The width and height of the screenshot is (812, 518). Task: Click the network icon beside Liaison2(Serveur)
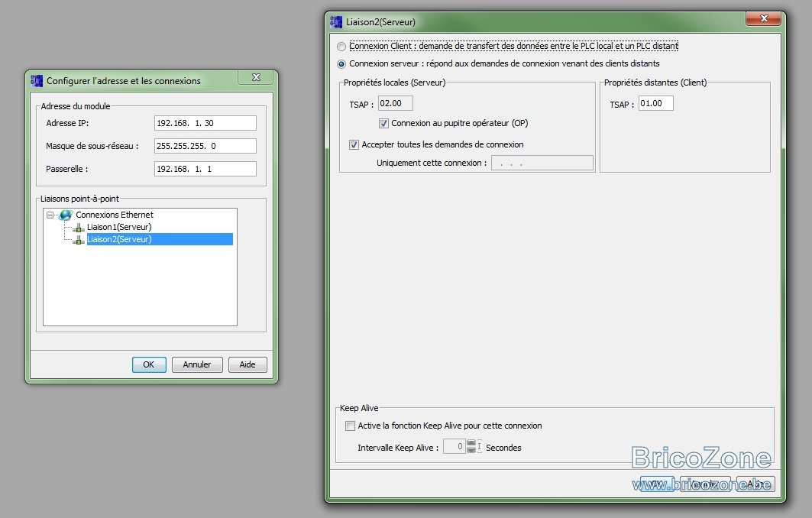[78, 240]
